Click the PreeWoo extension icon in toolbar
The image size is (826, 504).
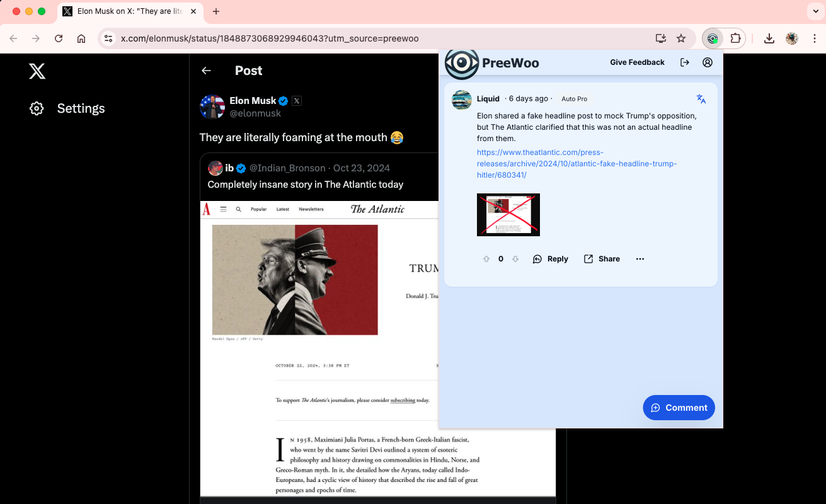click(713, 38)
